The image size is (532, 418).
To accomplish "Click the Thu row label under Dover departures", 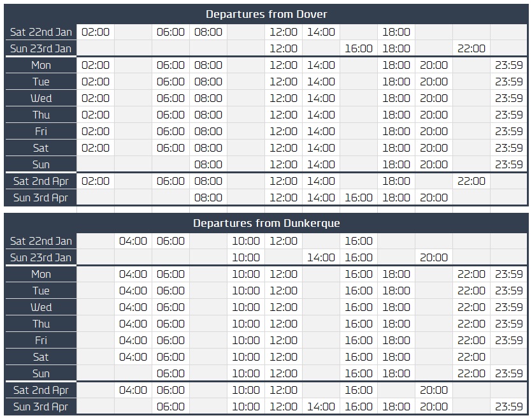I will (x=41, y=115).
